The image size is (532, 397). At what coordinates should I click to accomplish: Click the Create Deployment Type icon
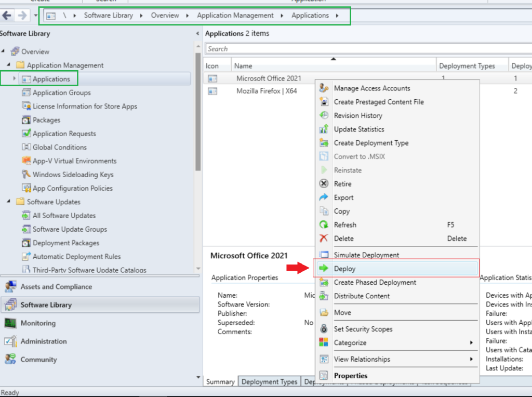point(324,143)
